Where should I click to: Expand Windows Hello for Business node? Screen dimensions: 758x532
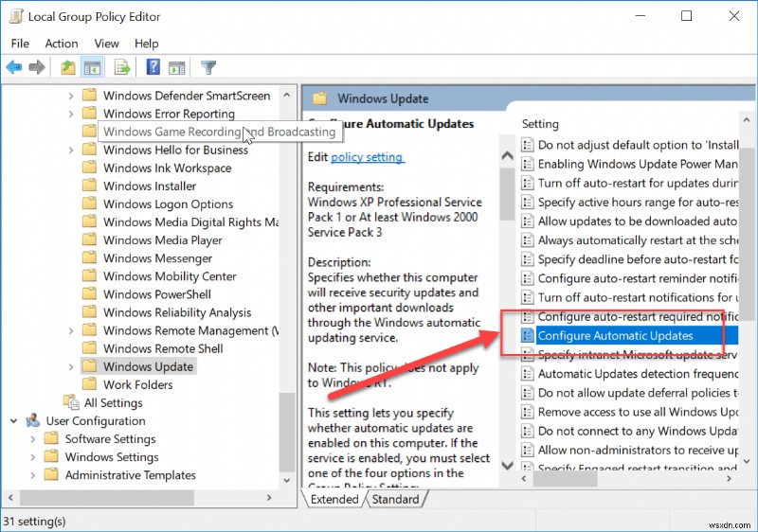coord(71,150)
